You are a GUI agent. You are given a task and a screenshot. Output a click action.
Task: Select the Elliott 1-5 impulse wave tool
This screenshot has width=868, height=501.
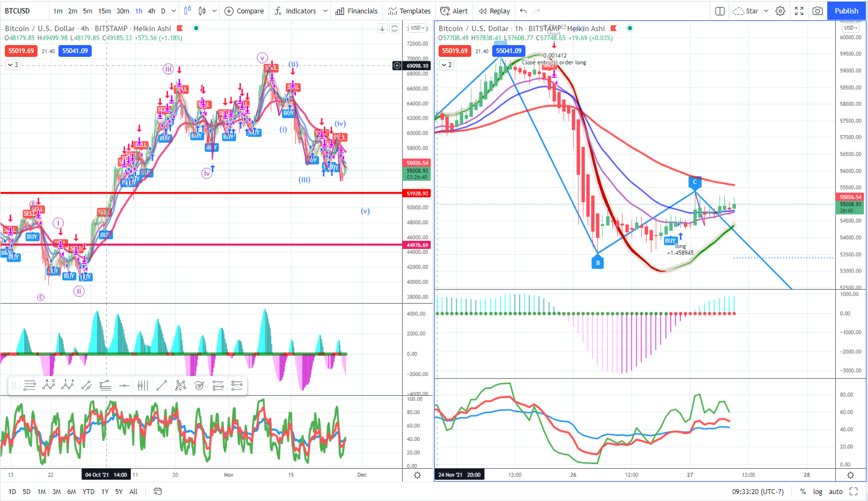68,385
